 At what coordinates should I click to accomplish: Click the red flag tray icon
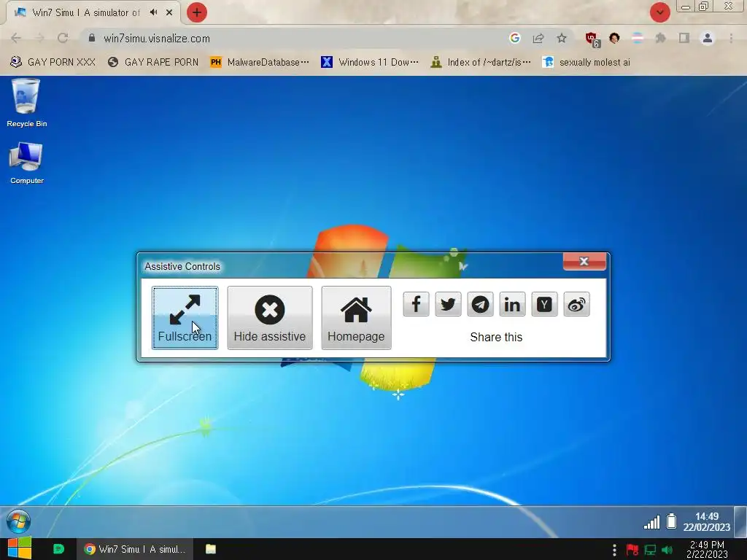click(x=632, y=550)
